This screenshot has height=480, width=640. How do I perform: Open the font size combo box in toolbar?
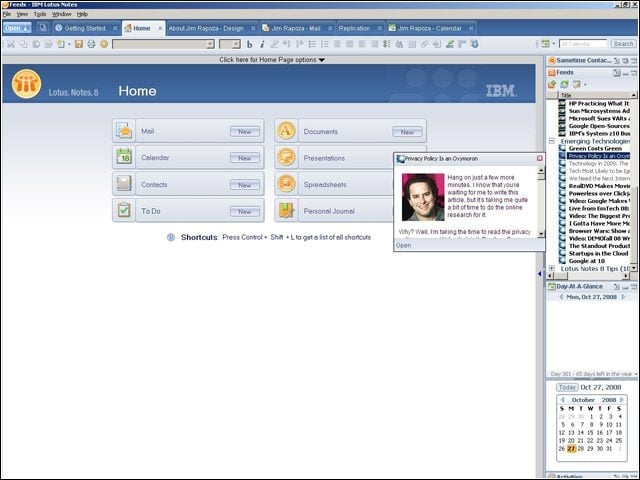[x=230, y=44]
